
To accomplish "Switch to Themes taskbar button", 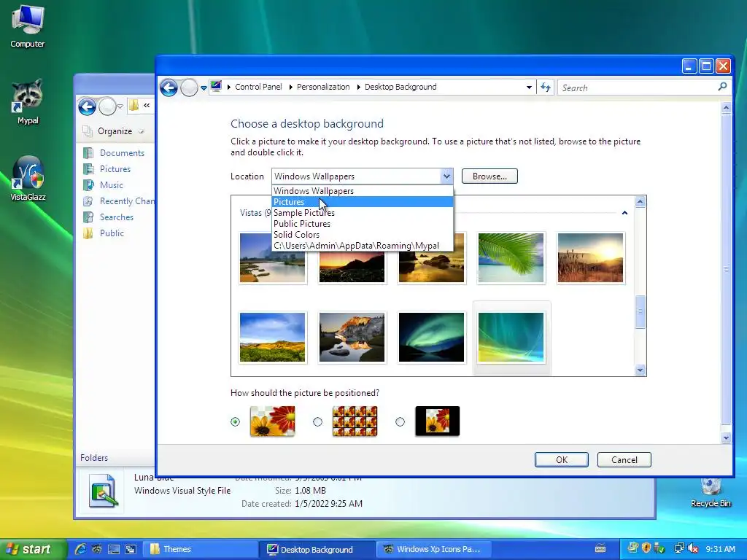I will (x=200, y=549).
